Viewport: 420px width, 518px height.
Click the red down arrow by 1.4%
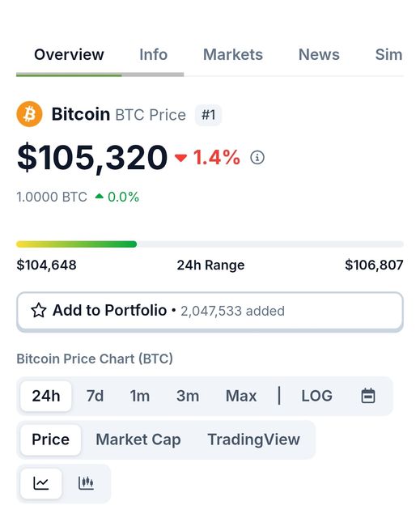[180, 158]
